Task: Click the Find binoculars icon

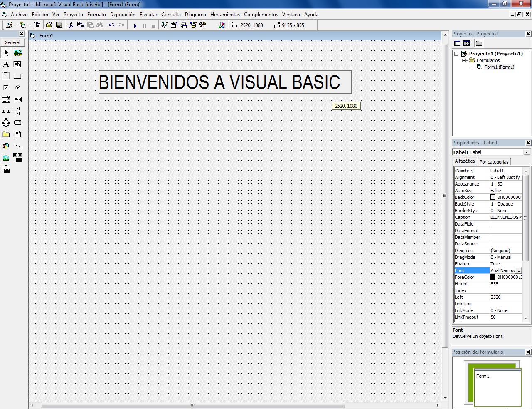Action: pos(99,25)
